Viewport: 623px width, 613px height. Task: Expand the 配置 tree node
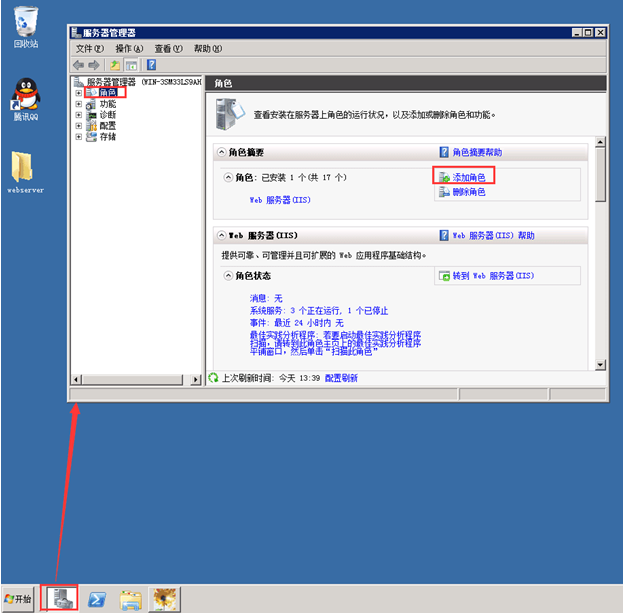pyautogui.click(x=79, y=126)
